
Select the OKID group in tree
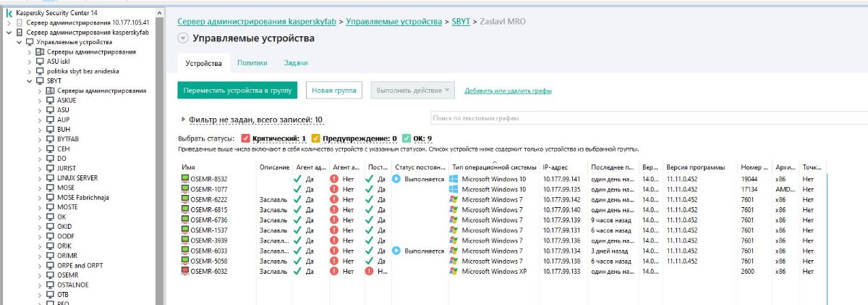[64, 227]
